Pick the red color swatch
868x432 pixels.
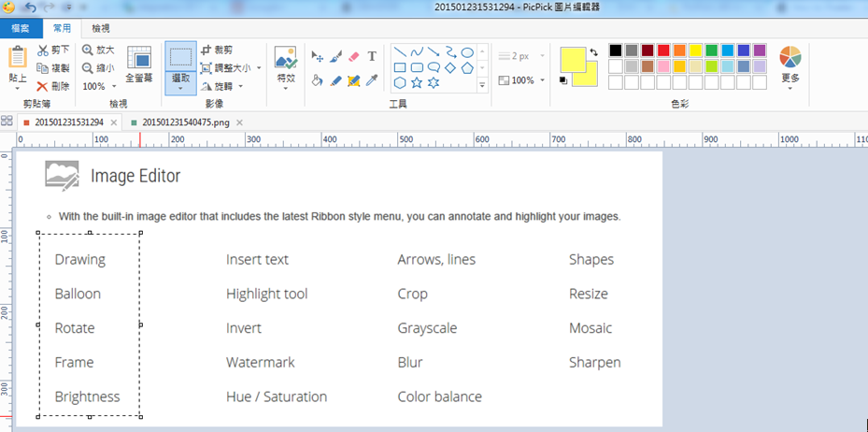(x=663, y=50)
